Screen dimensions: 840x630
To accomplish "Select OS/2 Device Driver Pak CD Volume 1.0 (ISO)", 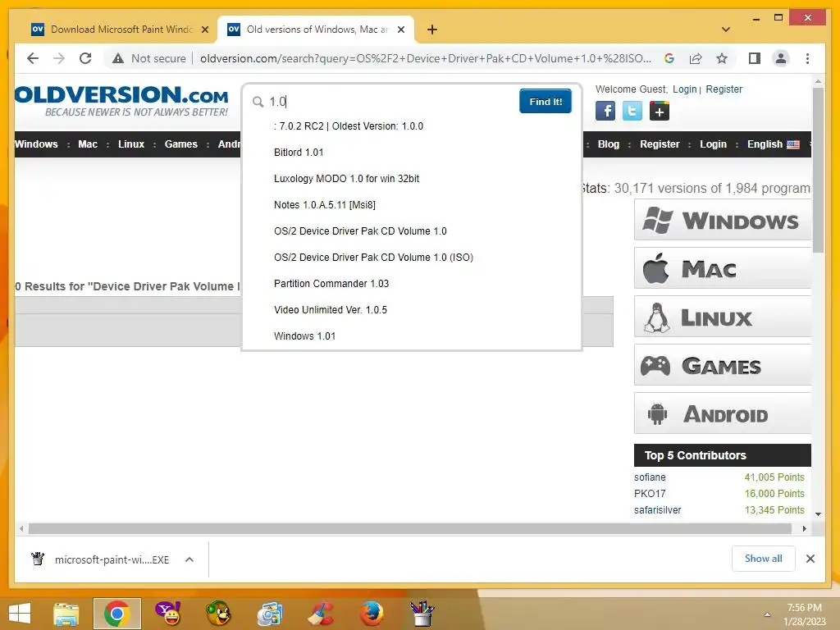I will (373, 257).
